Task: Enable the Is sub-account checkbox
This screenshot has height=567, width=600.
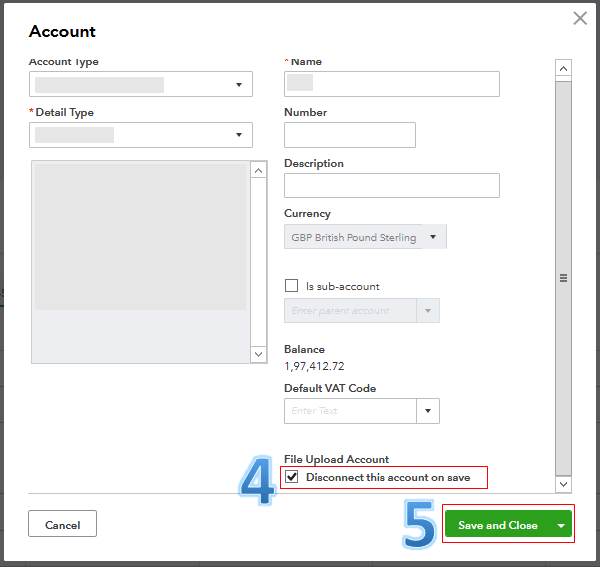Action: point(292,286)
